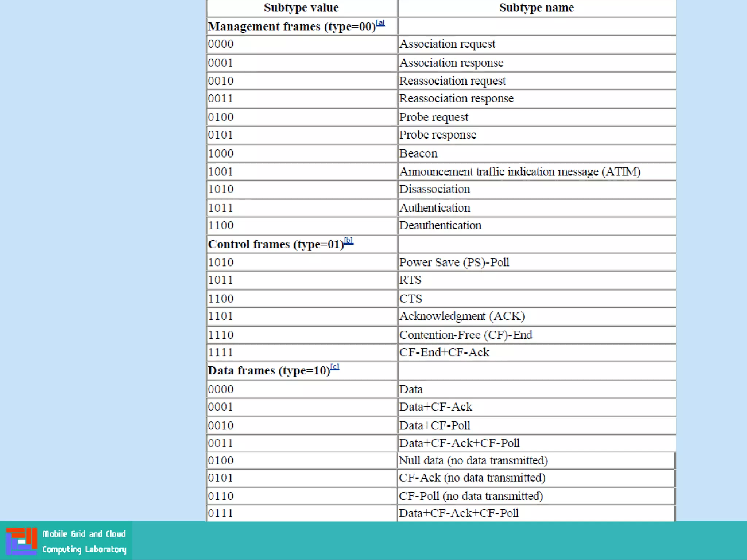Viewport: 747px width, 560px height.
Task: Select the Contention-Free (CF)-End cell
Action: coord(466,335)
